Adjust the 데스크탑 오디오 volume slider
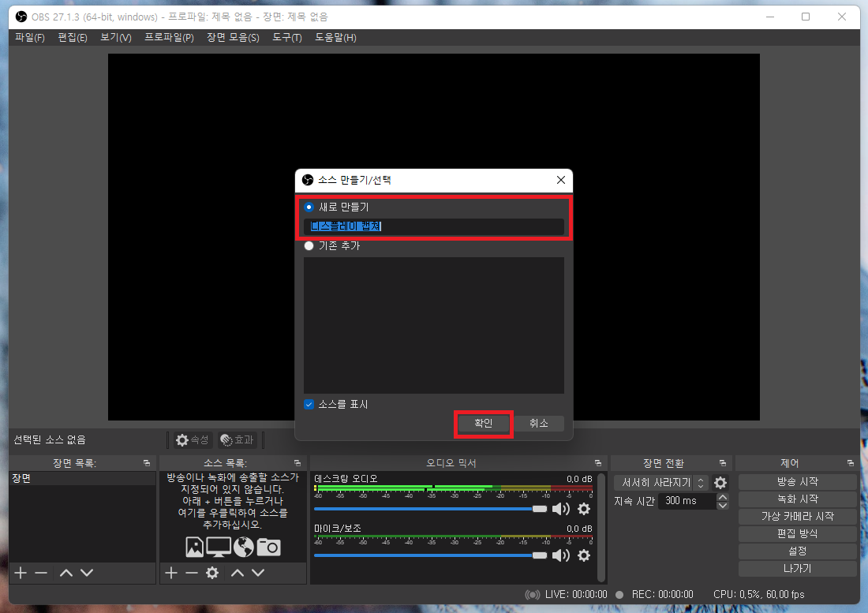 pyautogui.click(x=430, y=509)
